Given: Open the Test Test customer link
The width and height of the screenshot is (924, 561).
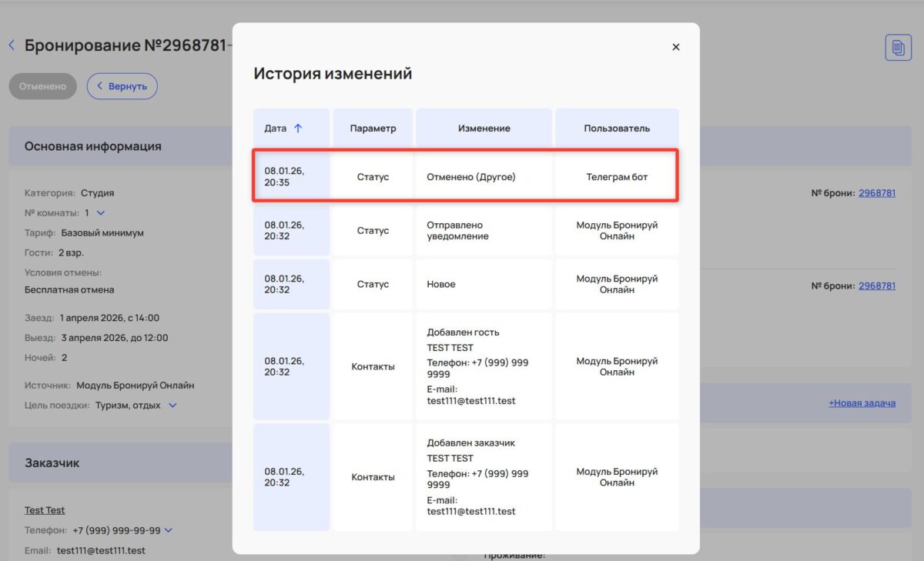Looking at the screenshot, I should click(45, 510).
